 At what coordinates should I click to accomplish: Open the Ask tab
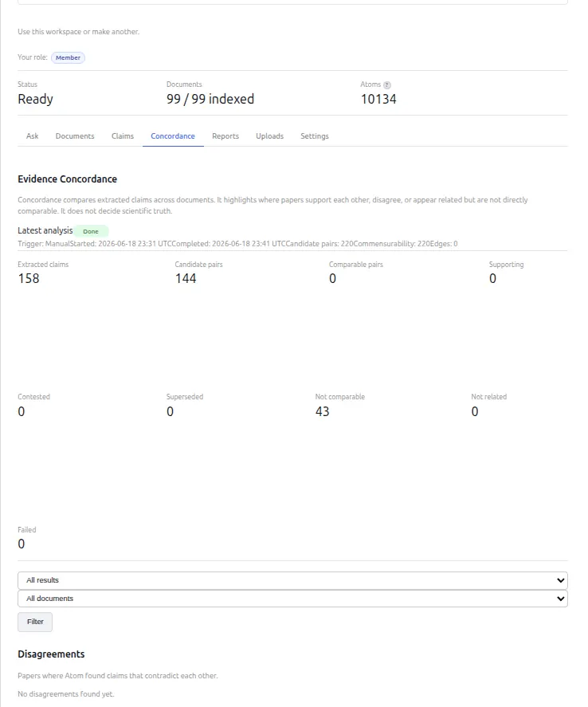pos(33,136)
